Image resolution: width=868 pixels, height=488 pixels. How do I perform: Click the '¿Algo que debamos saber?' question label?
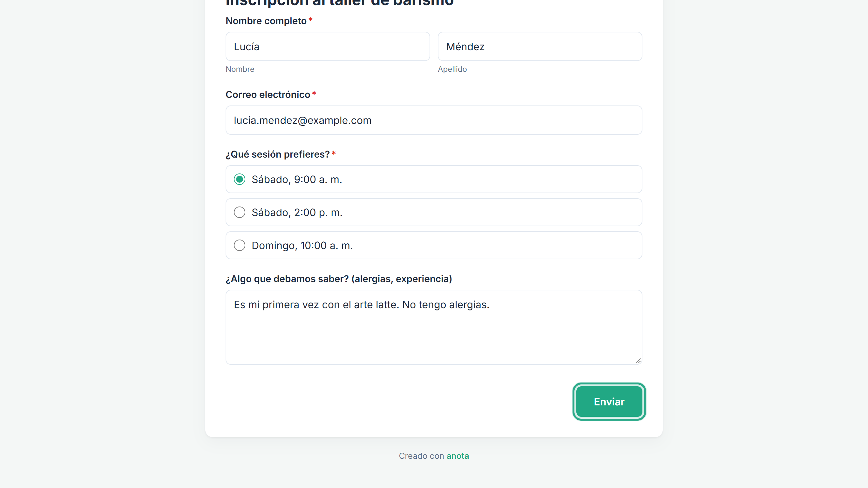[339, 279]
